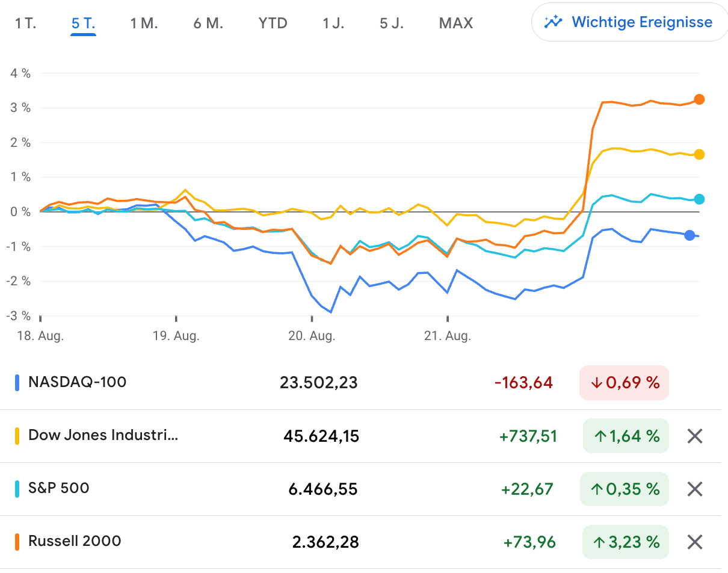
Task: Click the NASDAQ-100 value 23.502,23
Action: (x=319, y=383)
